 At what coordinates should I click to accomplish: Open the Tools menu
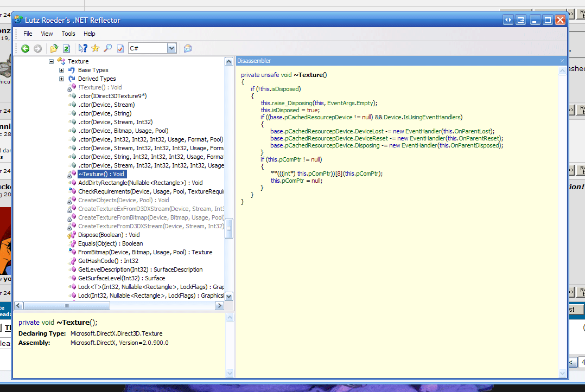(68, 34)
